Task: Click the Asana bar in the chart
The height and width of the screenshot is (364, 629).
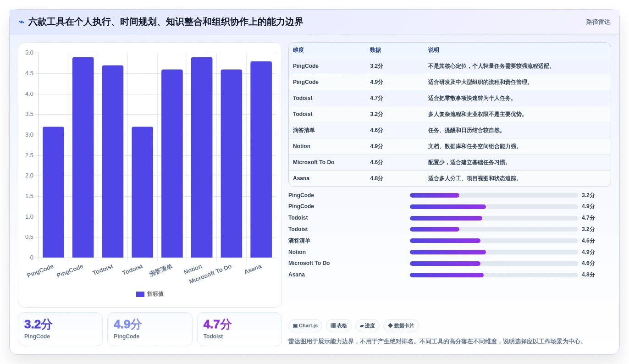Action: pos(261,160)
